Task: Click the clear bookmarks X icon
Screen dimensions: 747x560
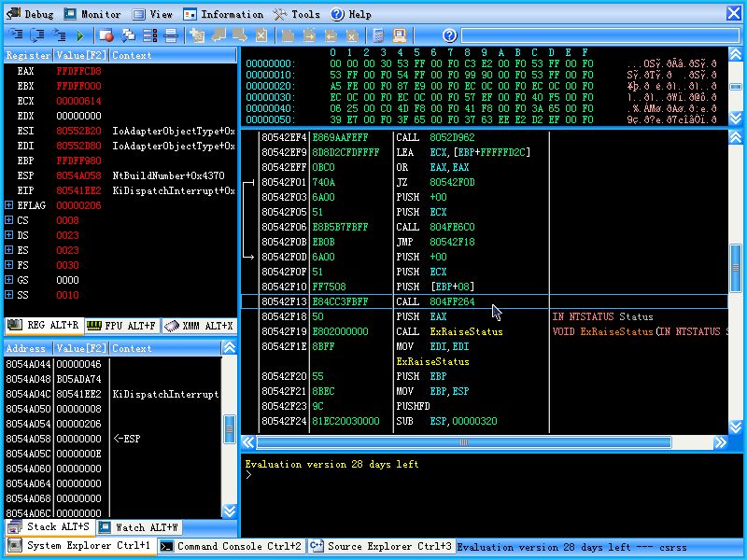Action: [261, 35]
